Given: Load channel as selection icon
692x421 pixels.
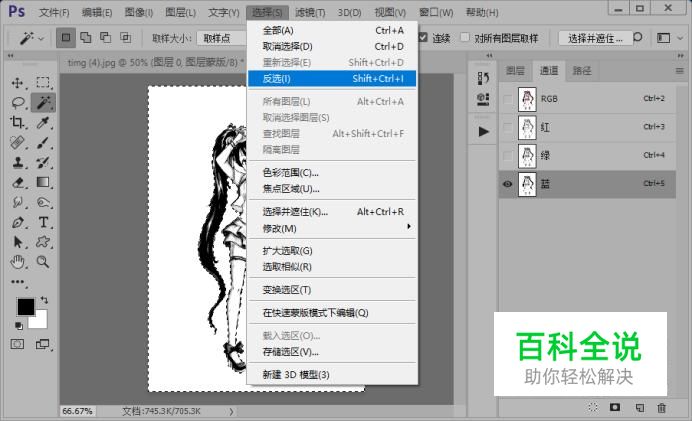Looking at the screenshot, I should pos(593,407).
